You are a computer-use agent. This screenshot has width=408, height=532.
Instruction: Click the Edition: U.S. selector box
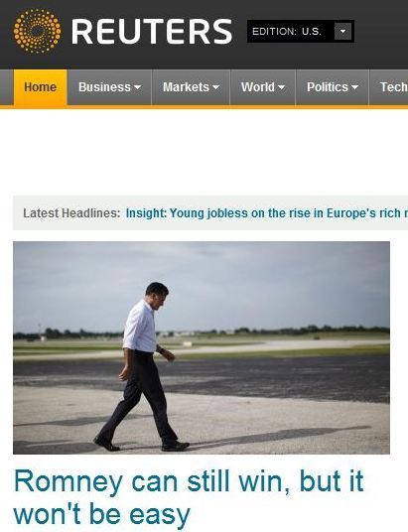[x=301, y=31]
